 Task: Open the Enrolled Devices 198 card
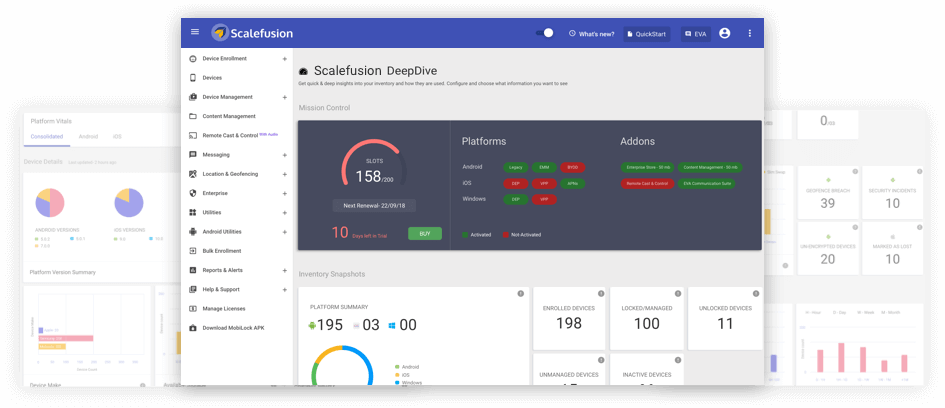tap(570, 318)
